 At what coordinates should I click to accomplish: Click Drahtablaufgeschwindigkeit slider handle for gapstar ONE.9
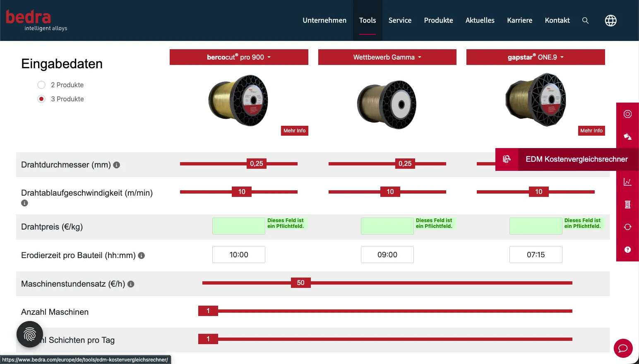(x=539, y=192)
